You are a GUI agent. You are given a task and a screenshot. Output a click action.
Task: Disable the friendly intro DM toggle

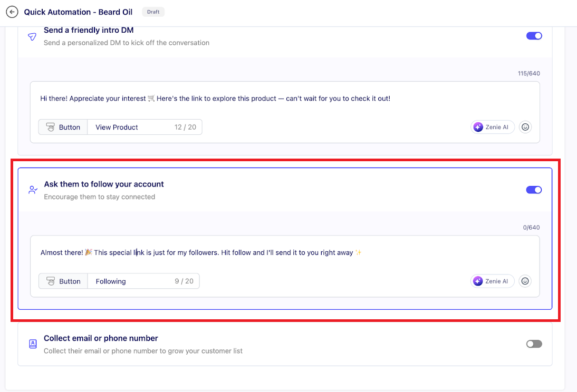534,36
